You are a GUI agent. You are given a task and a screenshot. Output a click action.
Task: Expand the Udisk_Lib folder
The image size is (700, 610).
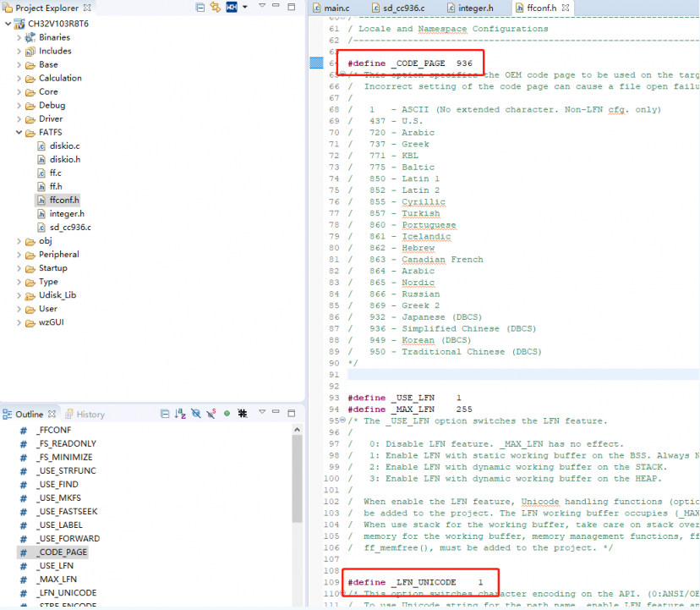tap(19, 295)
